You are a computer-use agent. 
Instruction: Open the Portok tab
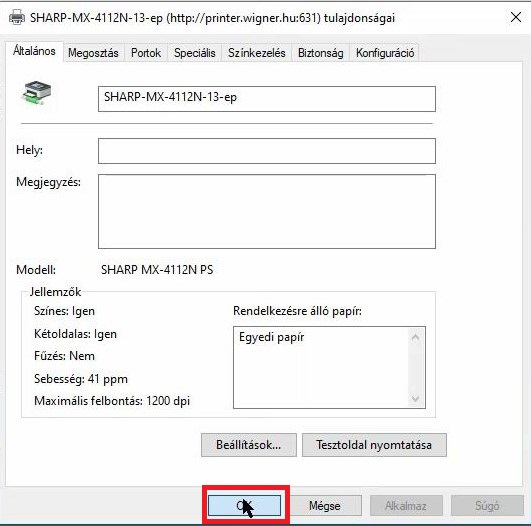[146, 53]
